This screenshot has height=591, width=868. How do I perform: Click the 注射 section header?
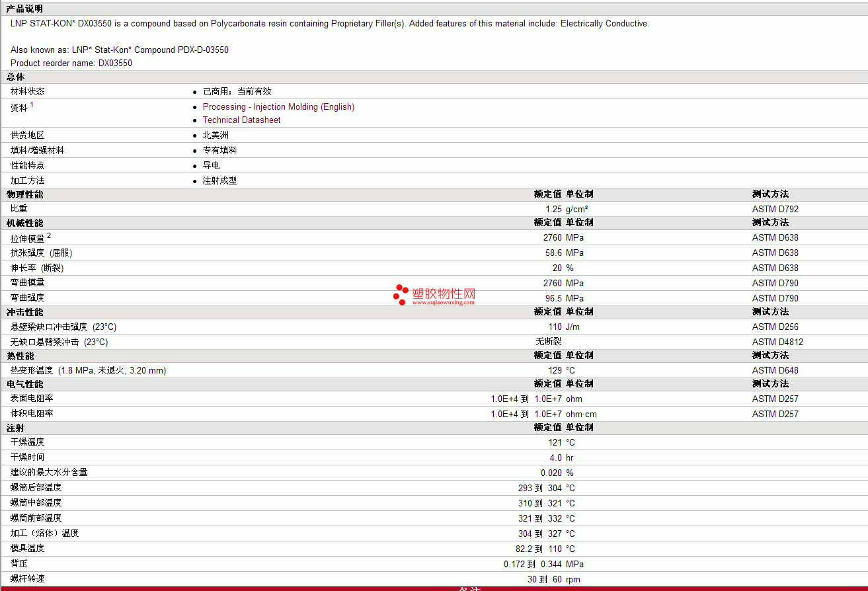coord(16,428)
